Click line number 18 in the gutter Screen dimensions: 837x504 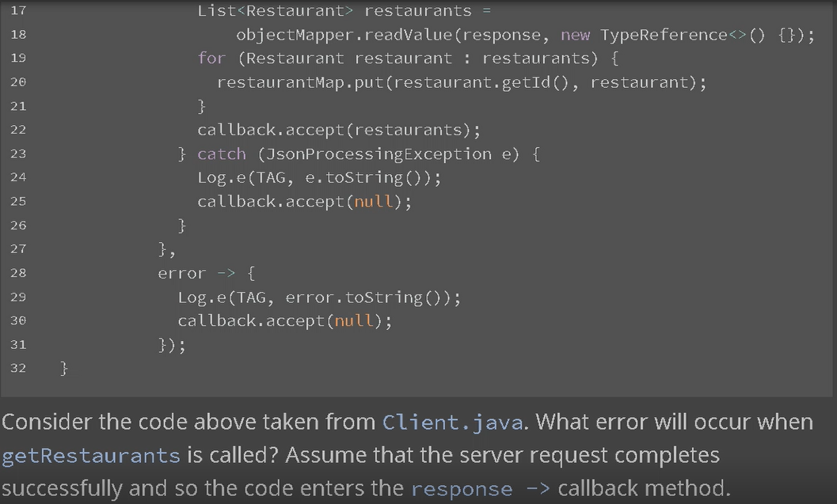pyautogui.click(x=18, y=35)
